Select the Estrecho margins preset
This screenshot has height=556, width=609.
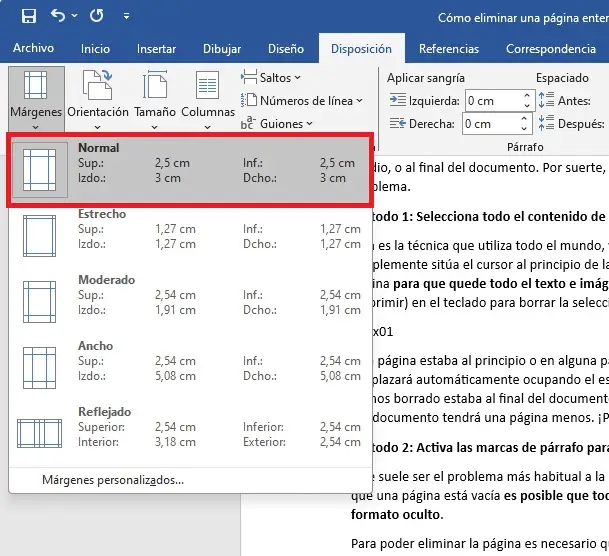[190, 236]
